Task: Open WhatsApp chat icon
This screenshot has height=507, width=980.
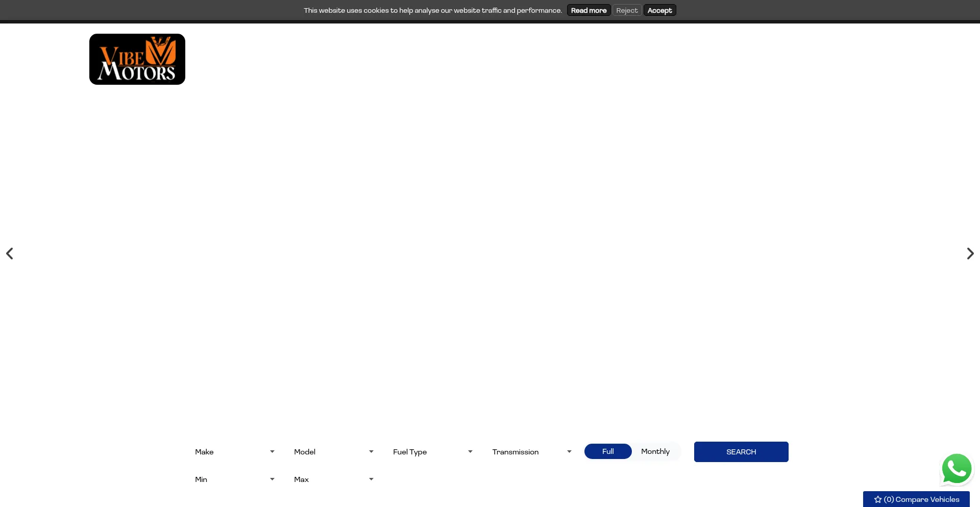Action: [956, 469]
